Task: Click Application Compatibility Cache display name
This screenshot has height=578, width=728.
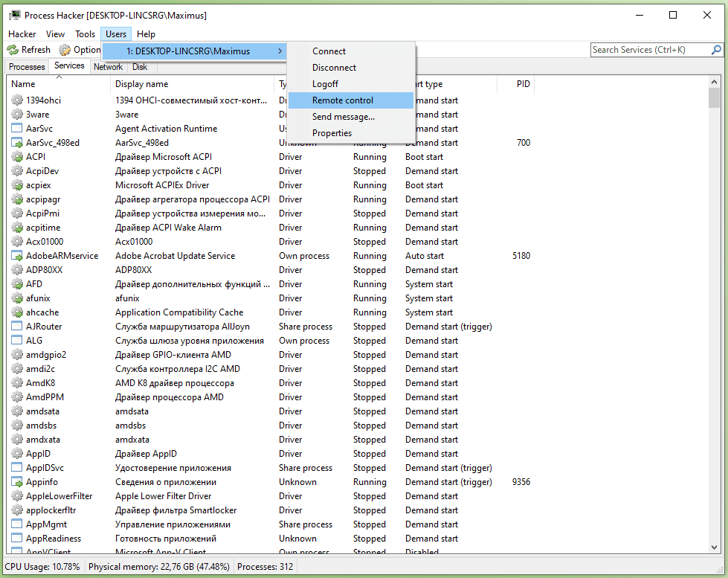Action: pyautogui.click(x=179, y=312)
